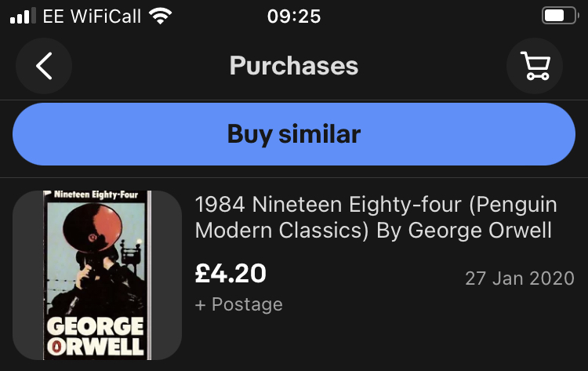
Task: Tap the Wi-Fi status icon
Action: [x=162, y=16]
